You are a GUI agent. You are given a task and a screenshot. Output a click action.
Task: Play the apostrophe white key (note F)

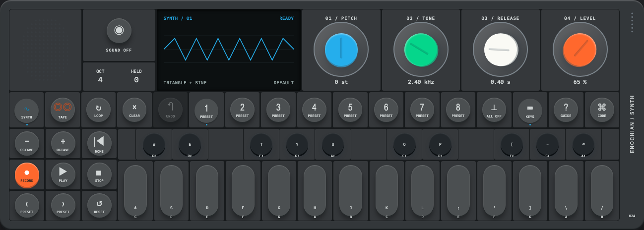click(494, 190)
